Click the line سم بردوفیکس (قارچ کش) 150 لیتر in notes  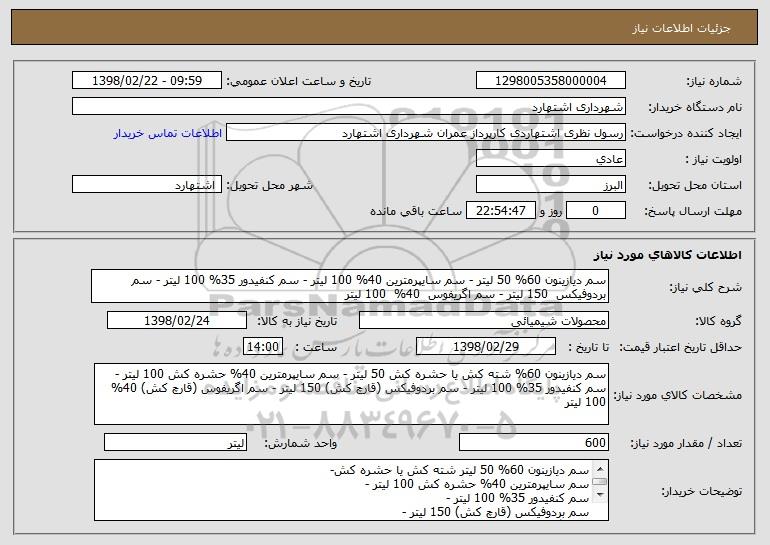tap(495, 512)
